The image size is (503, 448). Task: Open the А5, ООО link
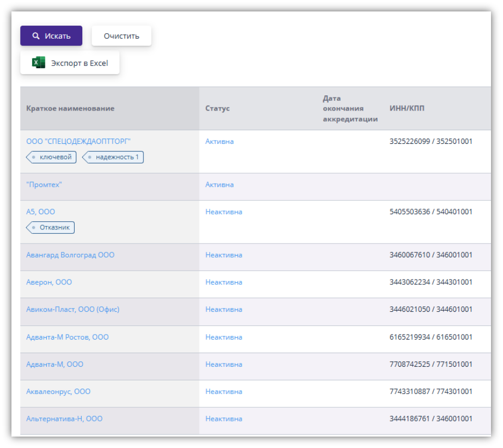click(x=40, y=211)
